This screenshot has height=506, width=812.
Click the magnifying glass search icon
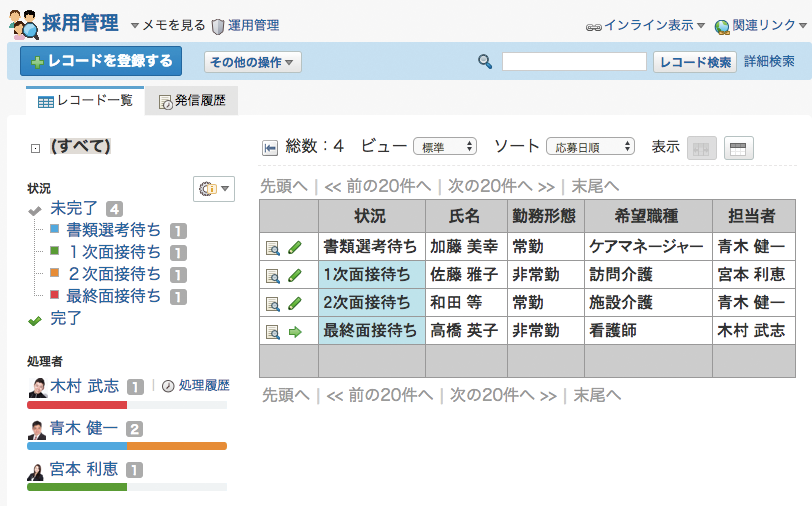click(485, 62)
